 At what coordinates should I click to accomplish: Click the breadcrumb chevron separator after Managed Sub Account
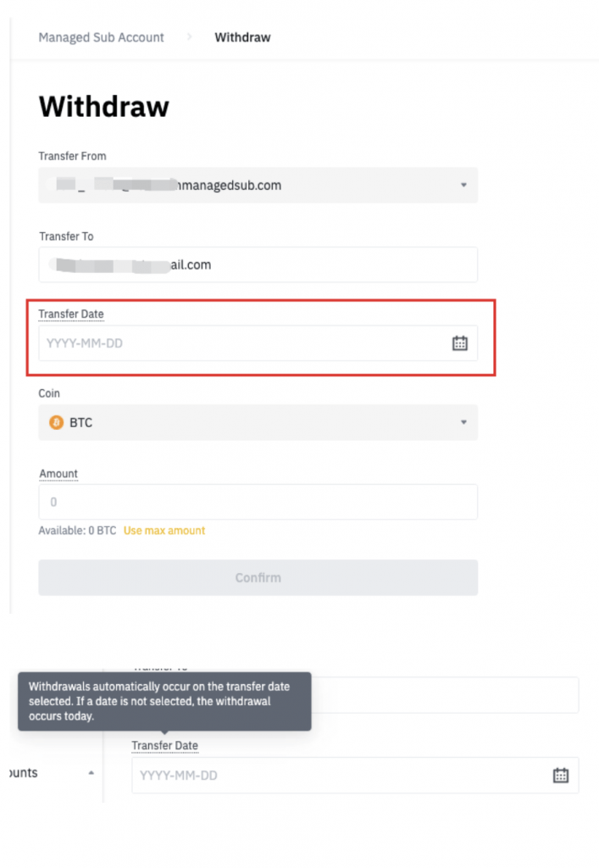(190, 37)
